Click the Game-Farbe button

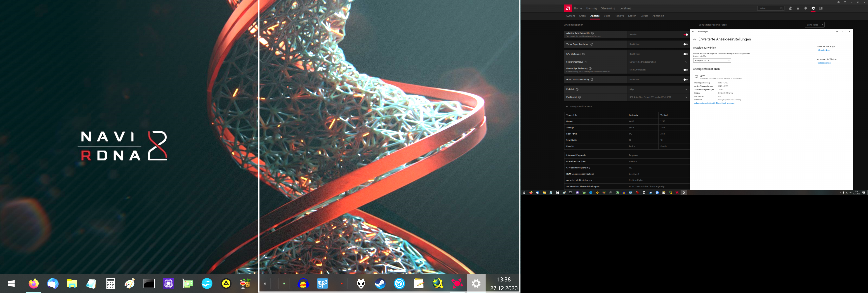(814, 25)
